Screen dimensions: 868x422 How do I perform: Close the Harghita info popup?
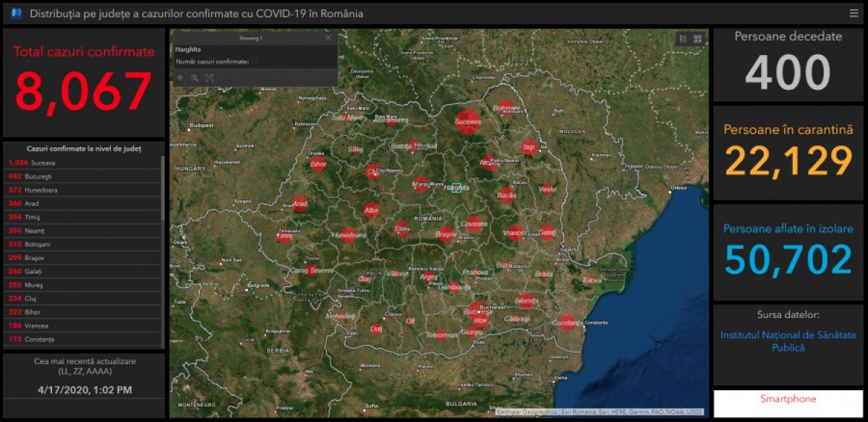coord(328,38)
